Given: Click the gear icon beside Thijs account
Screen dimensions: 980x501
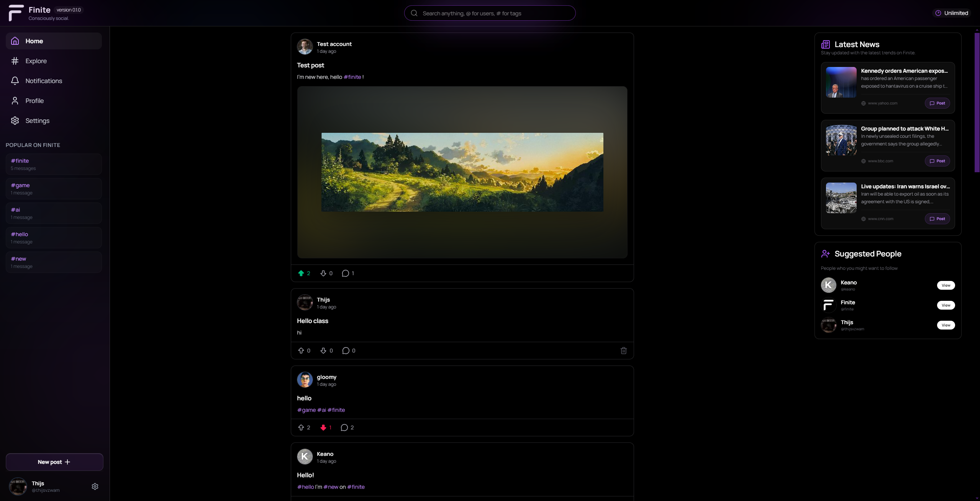Looking at the screenshot, I should point(95,486).
